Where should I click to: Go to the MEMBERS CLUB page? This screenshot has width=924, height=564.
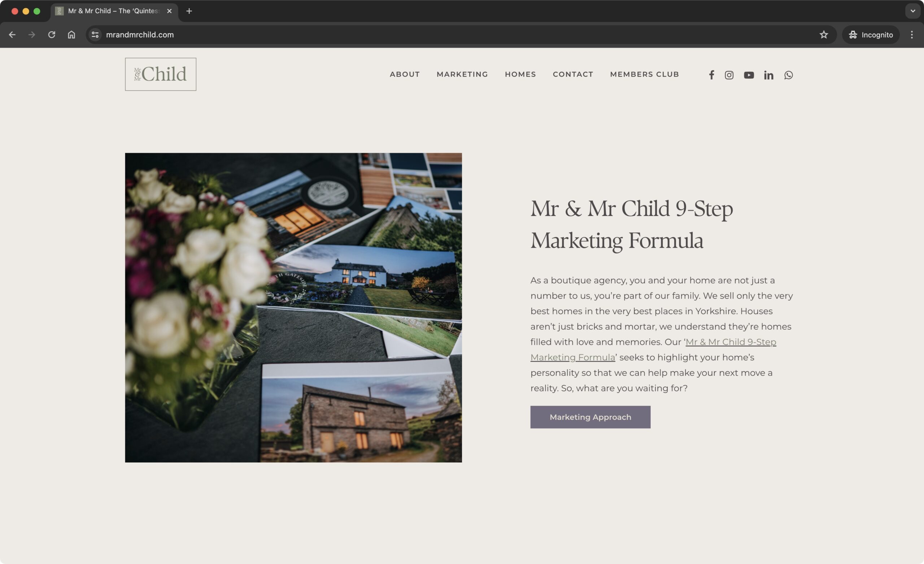(644, 74)
